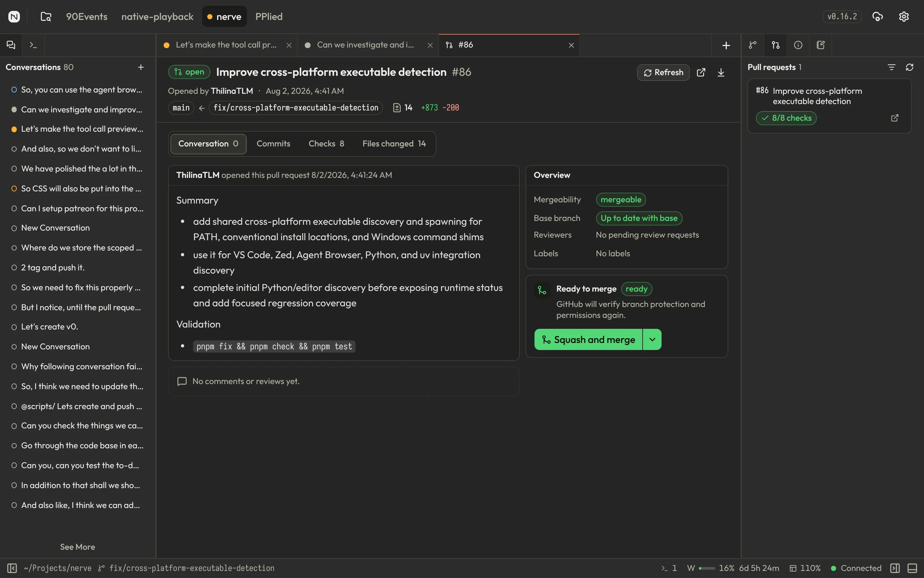Screen dimensions: 924x578
Task: Click the main base branch chip
Action: 181,108
